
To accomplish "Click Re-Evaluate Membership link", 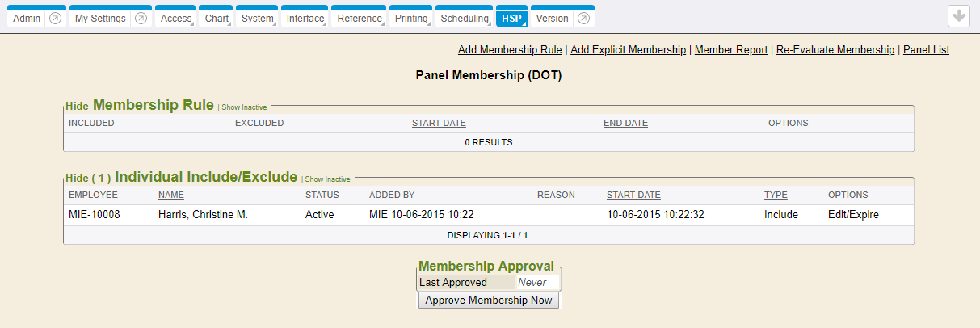I will point(835,49).
